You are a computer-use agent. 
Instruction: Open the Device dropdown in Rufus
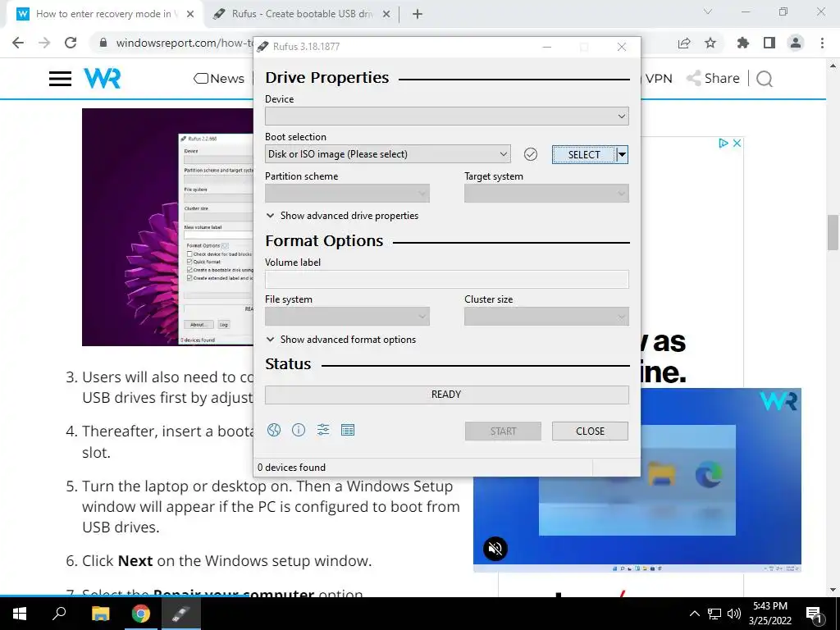pyautogui.click(x=447, y=116)
